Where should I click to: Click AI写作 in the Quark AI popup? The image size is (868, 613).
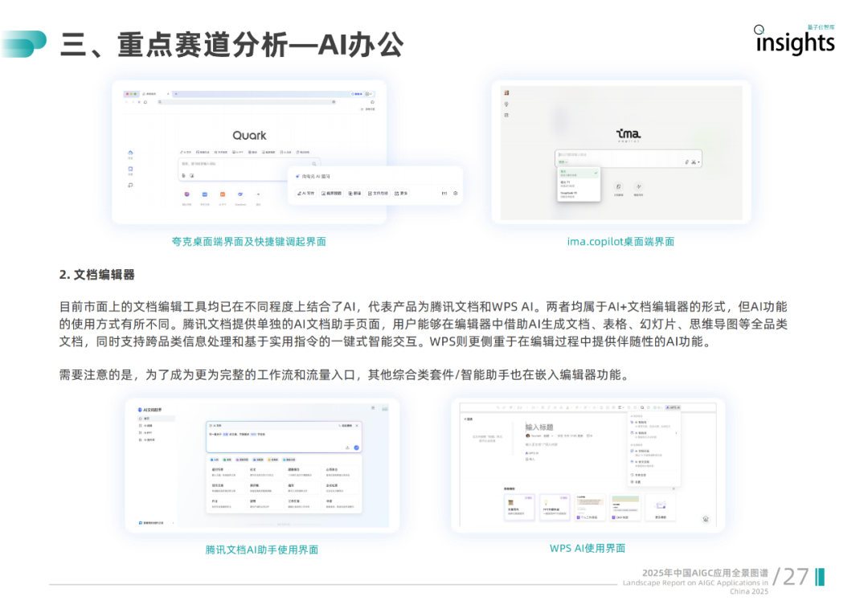pos(305,193)
